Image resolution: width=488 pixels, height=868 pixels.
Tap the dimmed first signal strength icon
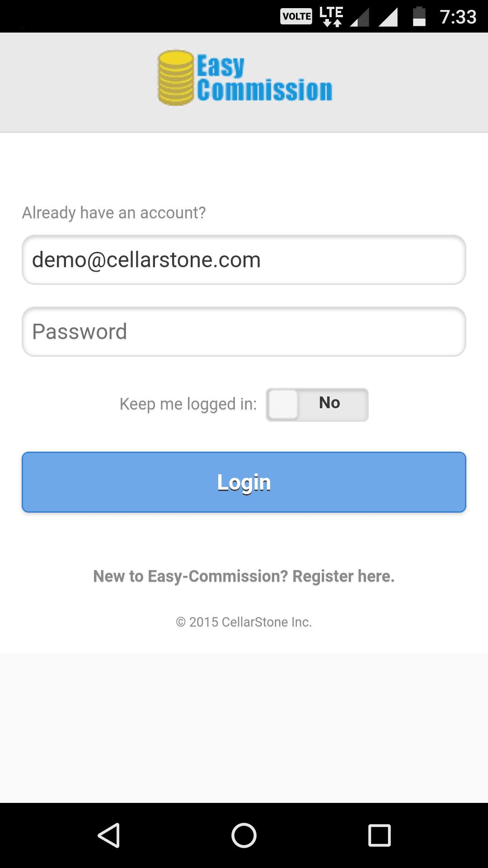360,18
